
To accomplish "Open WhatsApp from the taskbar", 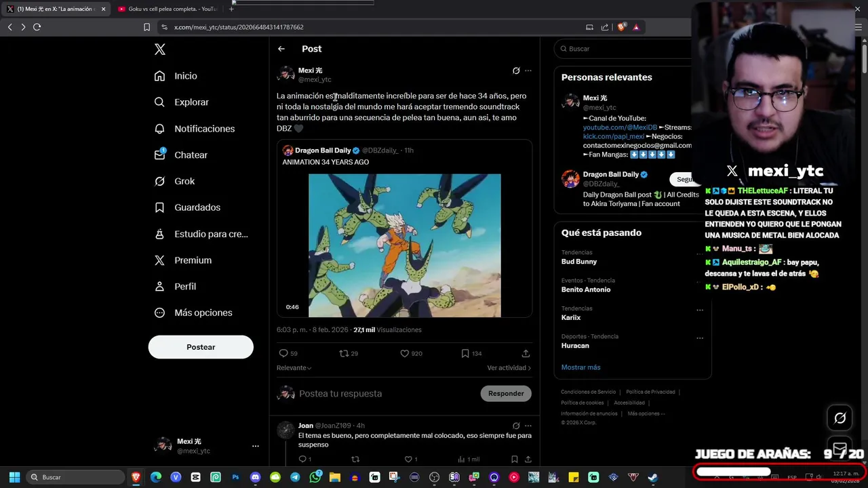I will pos(315,477).
